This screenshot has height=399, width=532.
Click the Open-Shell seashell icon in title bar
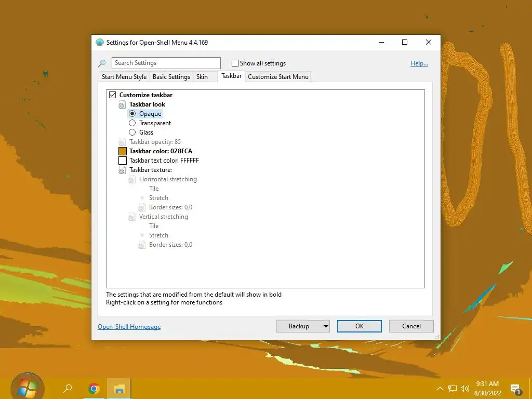pos(100,43)
